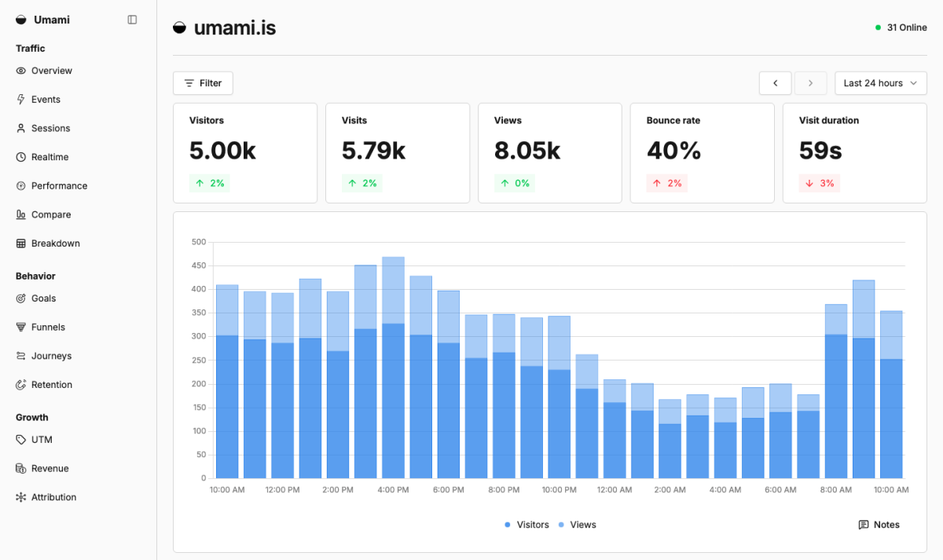
Task: Click the Retention icon
Action: coord(21,385)
